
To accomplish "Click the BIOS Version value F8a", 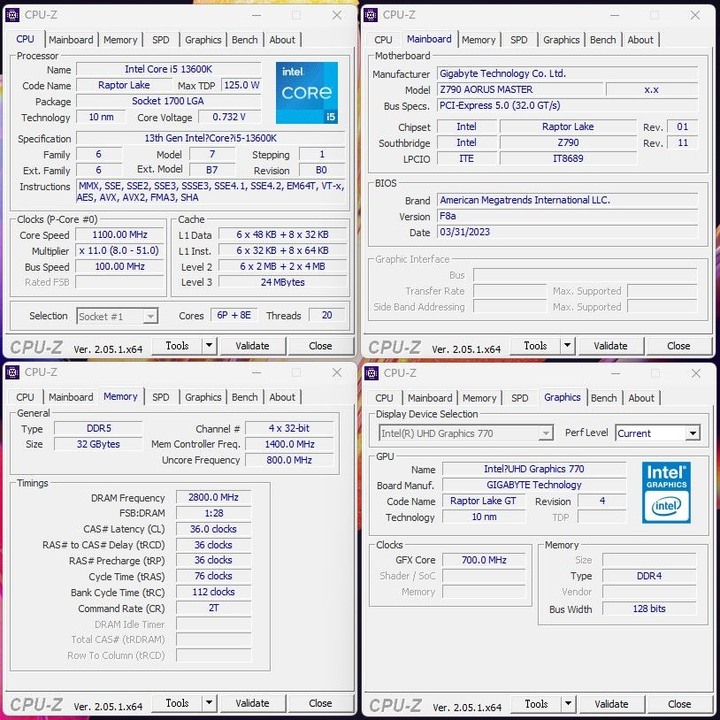I will pos(568,216).
